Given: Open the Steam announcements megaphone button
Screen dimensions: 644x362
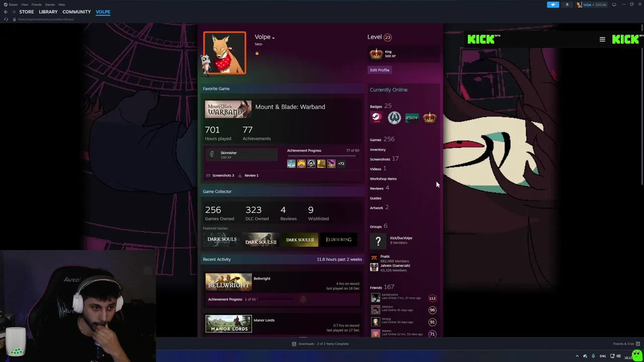Looking at the screenshot, I should [x=553, y=5].
